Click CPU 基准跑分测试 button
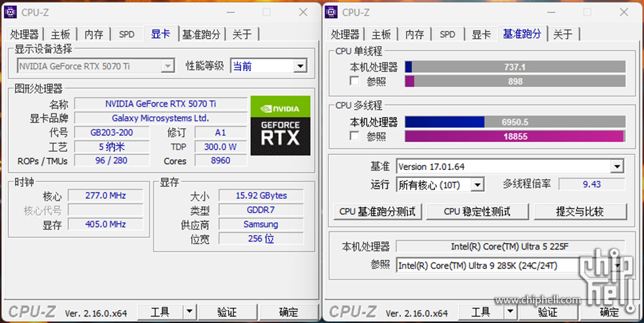 tap(377, 211)
